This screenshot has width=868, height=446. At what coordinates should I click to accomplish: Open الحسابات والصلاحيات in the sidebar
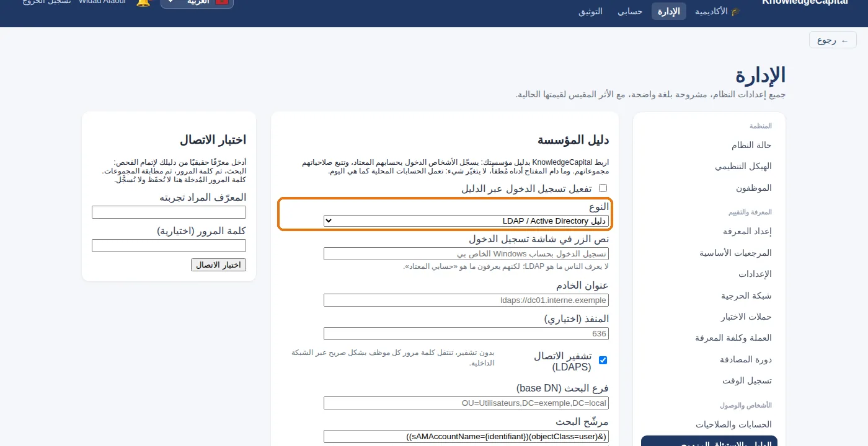pyautogui.click(x=709, y=424)
